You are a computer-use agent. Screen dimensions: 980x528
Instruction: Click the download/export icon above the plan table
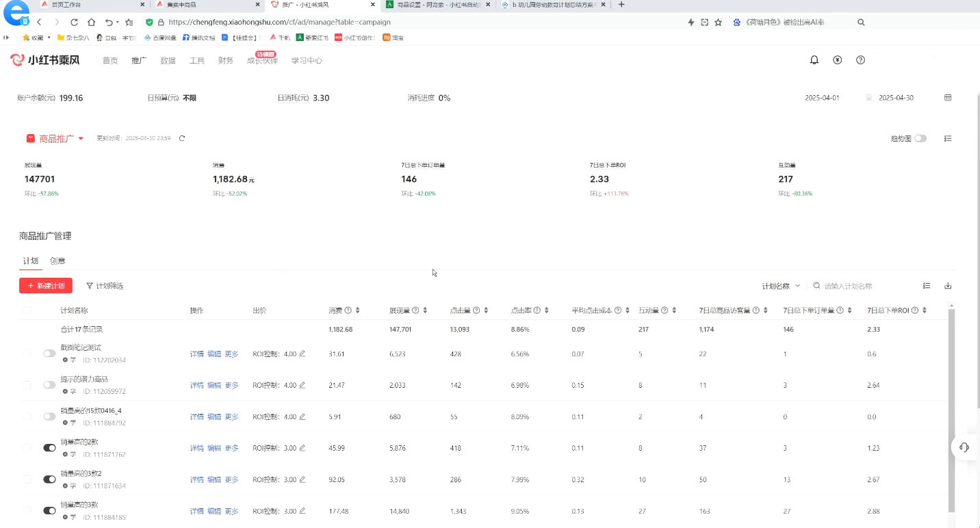947,285
